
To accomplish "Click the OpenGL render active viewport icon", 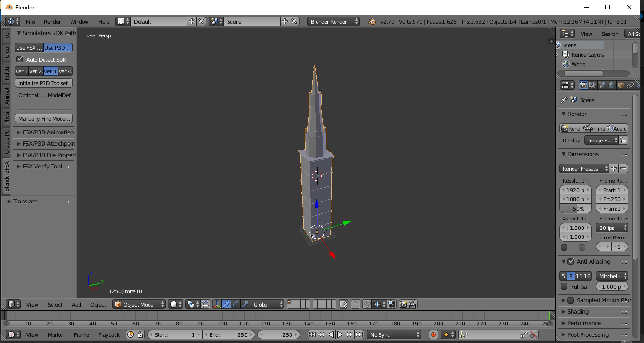I will [x=403, y=304].
